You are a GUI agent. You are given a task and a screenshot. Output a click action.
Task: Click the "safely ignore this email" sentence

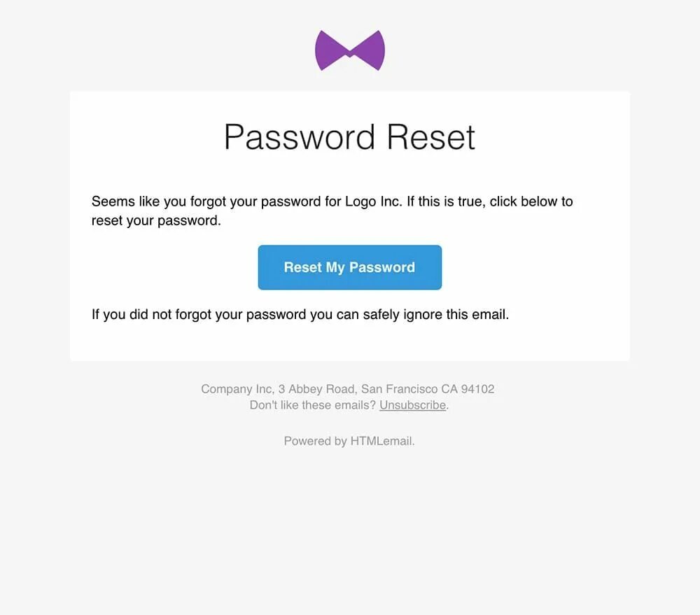pos(436,315)
